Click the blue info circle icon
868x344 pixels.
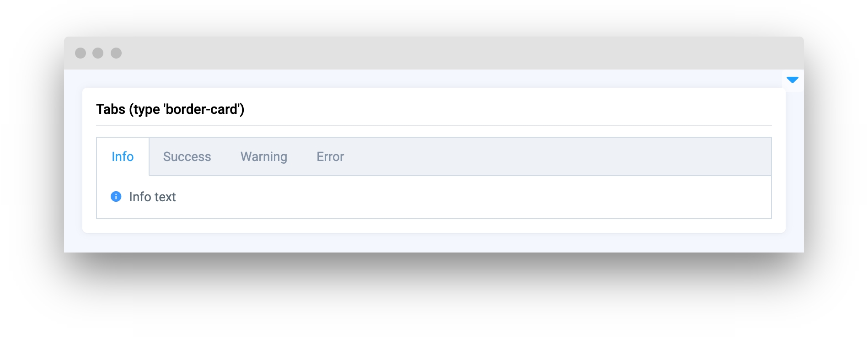pos(116,197)
